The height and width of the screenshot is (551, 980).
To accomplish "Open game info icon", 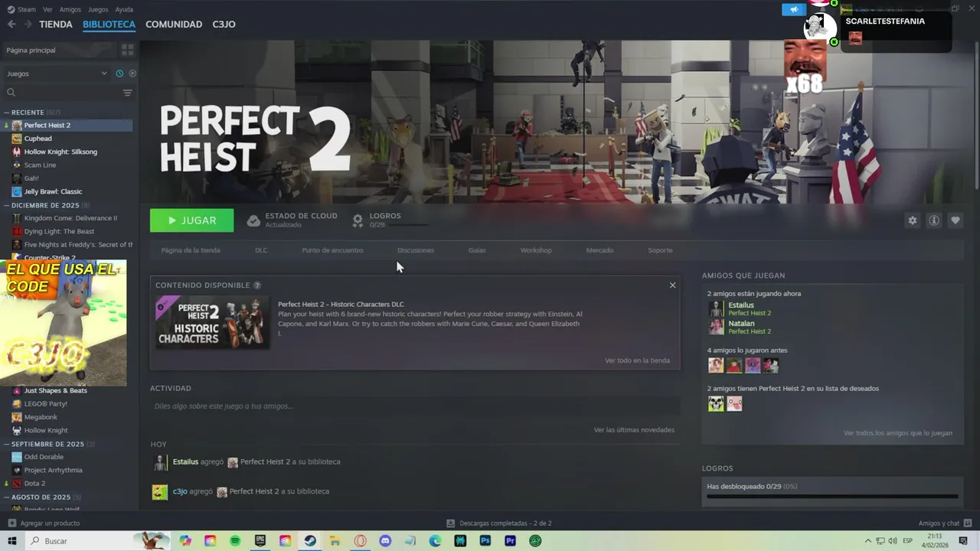I will (x=934, y=220).
